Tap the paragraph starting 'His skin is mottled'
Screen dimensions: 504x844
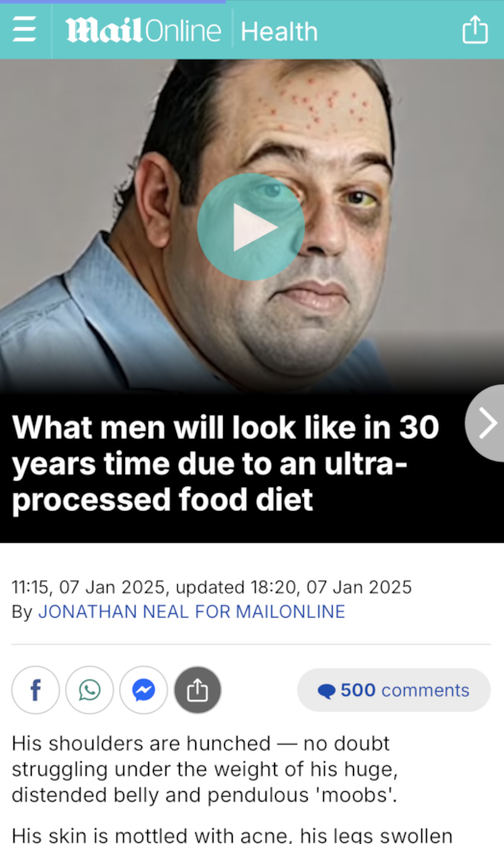point(232,834)
